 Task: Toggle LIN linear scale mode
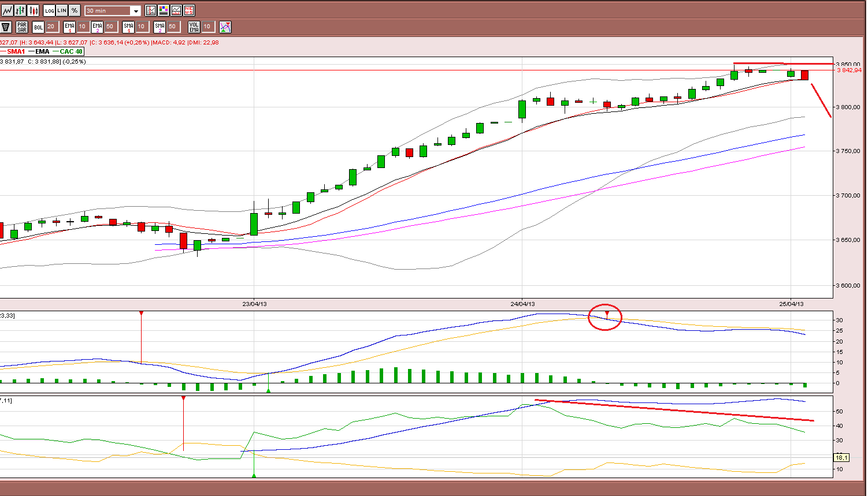click(x=62, y=10)
